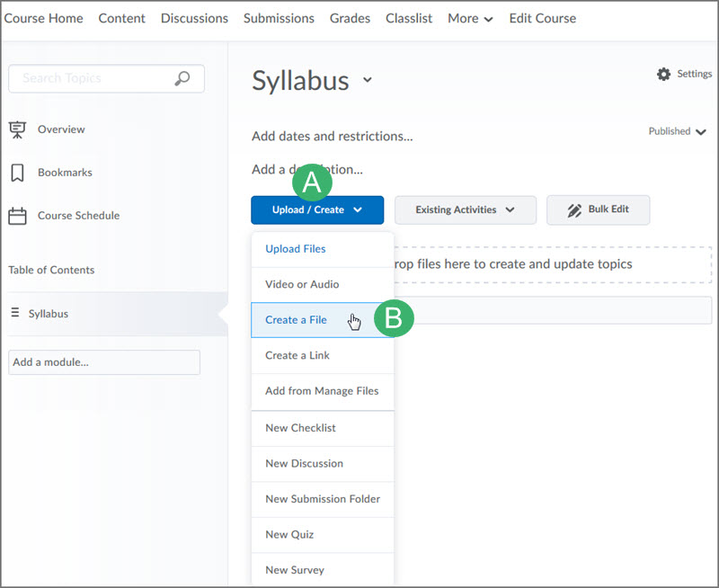
Task: Click the Course Schedule calendar icon
Action: point(17,216)
